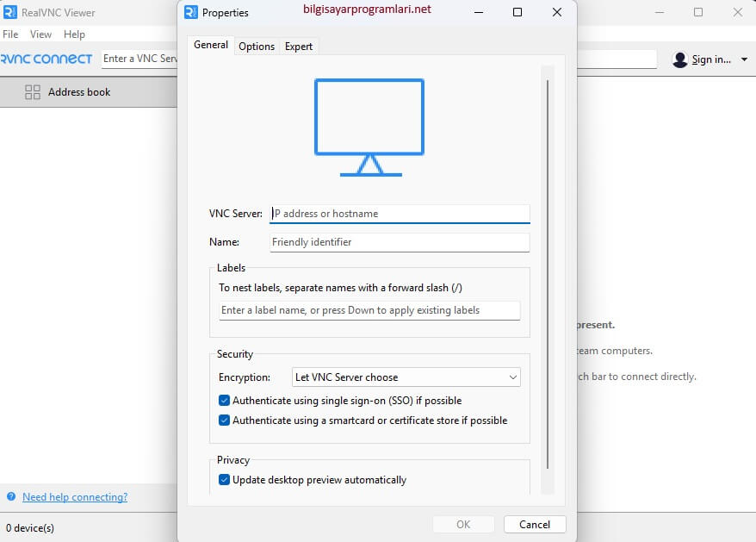Click the Sign in button
The image size is (756, 542).
(x=711, y=59)
